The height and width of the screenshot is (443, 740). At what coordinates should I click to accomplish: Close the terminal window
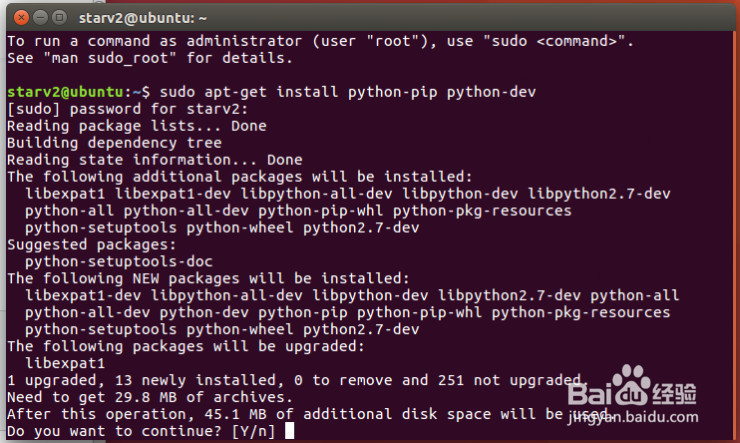click(17, 15)
